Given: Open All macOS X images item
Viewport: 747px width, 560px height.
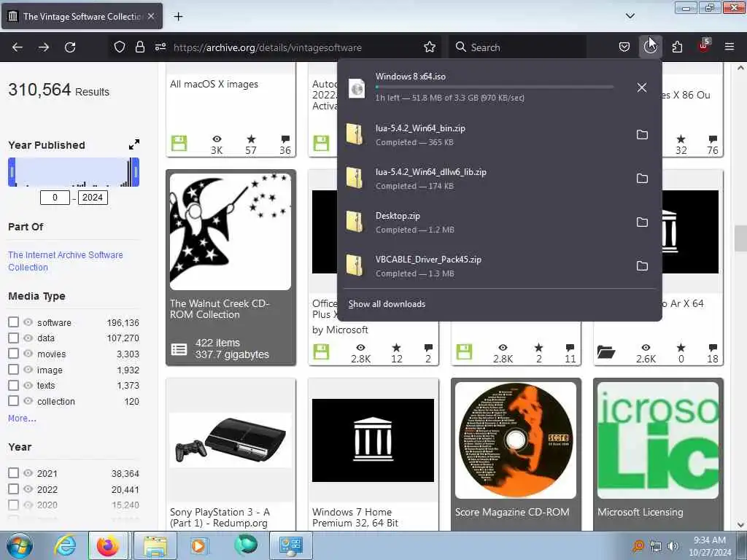Looking at the screenshot, I should [x=214, y=85].
